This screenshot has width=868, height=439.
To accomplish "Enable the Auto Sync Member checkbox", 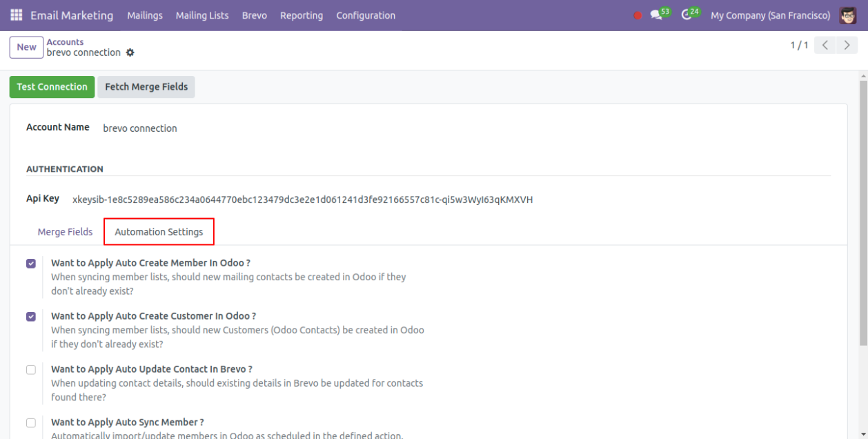I will [31, 422].
